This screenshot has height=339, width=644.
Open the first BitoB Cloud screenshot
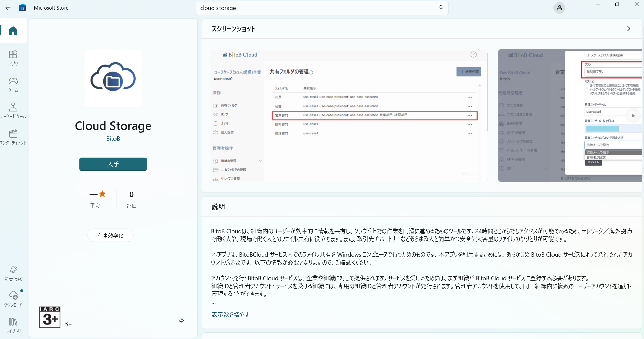point(350,115)
